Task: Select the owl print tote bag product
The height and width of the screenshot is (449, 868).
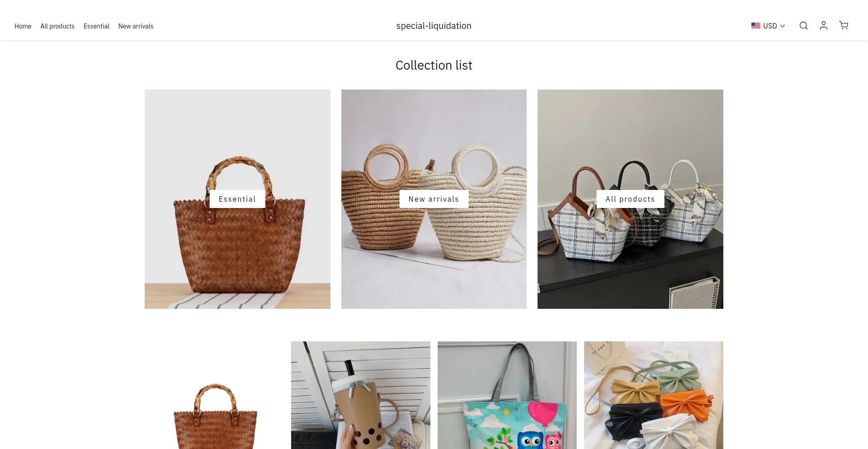Action: point(507,395)
